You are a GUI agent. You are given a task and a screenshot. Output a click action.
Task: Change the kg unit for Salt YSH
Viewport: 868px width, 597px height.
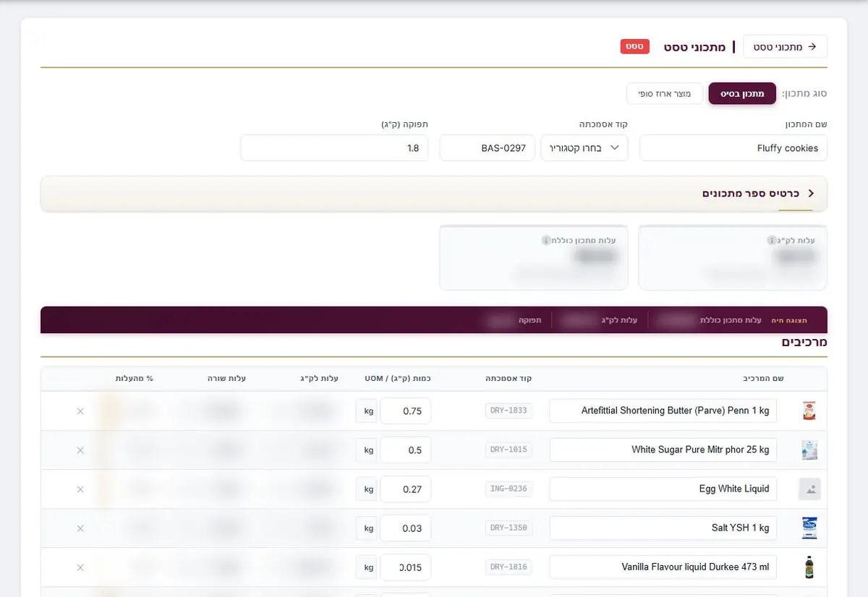pos(368,528)
